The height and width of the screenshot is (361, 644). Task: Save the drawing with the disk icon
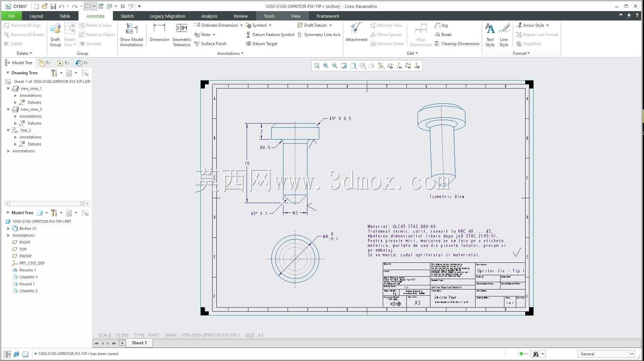[x=53, y=6]
